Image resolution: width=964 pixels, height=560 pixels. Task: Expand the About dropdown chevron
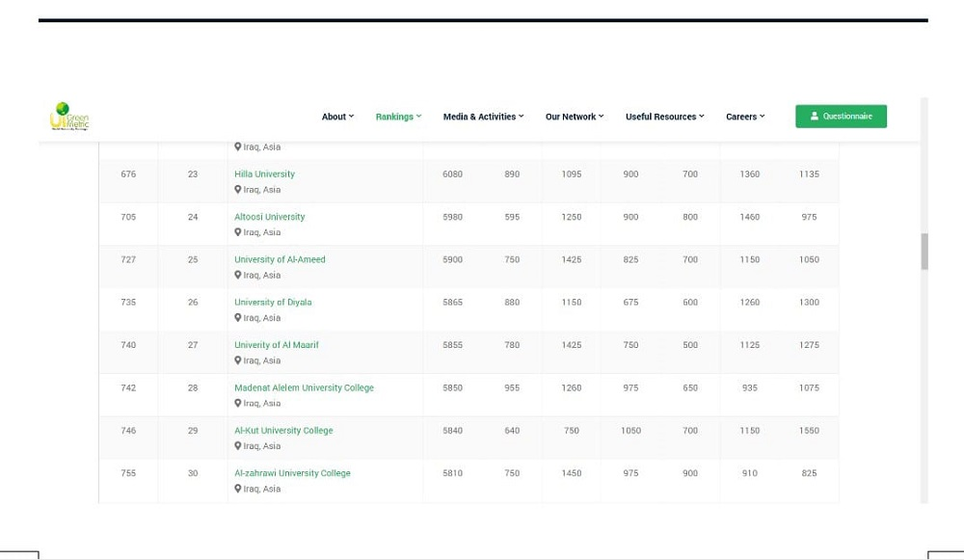[352, 117]
